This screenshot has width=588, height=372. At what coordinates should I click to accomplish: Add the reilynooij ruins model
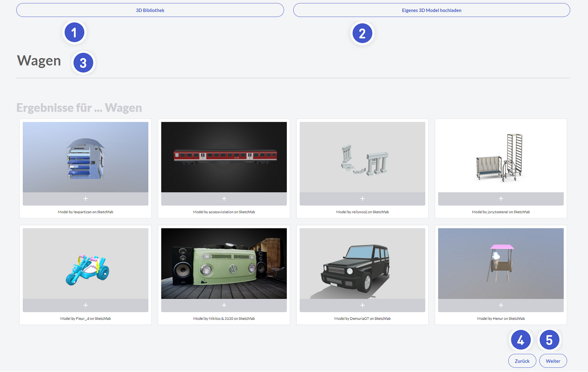pyautogui.click(x=362, y=199)
